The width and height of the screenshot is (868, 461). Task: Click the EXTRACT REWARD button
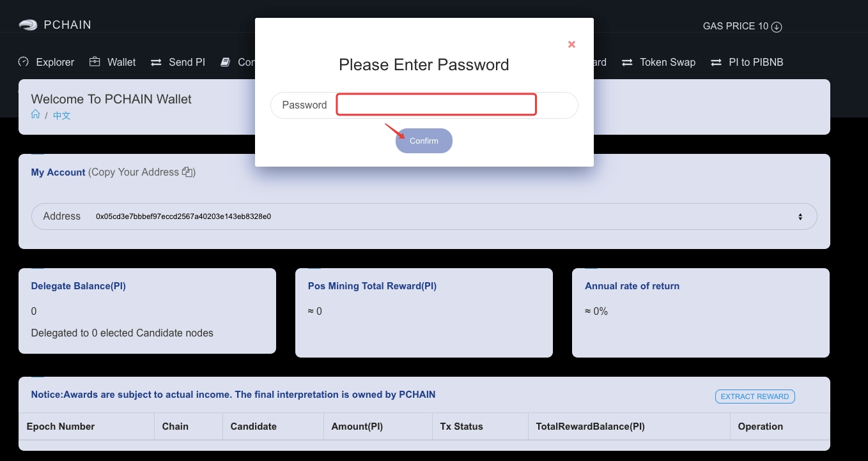pyautogui.click(x=754, y=397)
